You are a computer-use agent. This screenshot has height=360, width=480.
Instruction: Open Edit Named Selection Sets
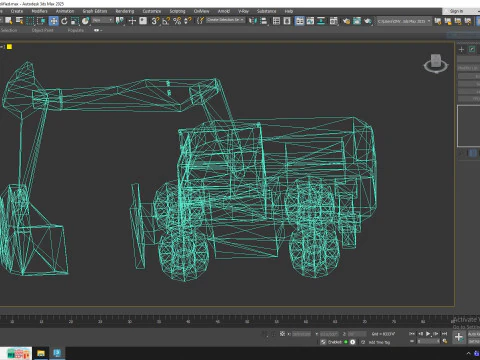200,21
